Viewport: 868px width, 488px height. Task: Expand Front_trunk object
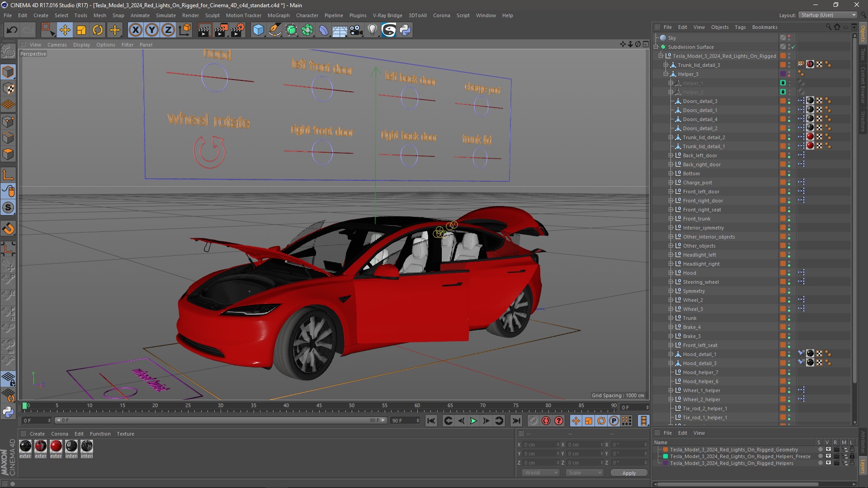671,219
